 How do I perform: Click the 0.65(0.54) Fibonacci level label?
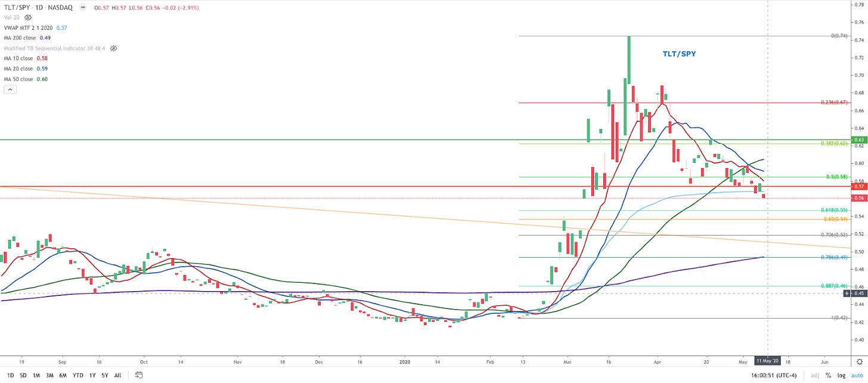tap(836, 220)
